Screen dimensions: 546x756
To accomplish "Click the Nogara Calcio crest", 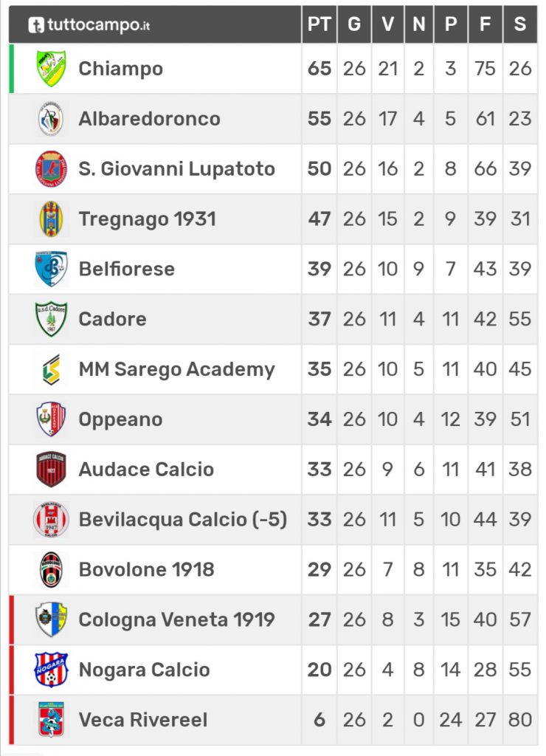I will [51, 670].
